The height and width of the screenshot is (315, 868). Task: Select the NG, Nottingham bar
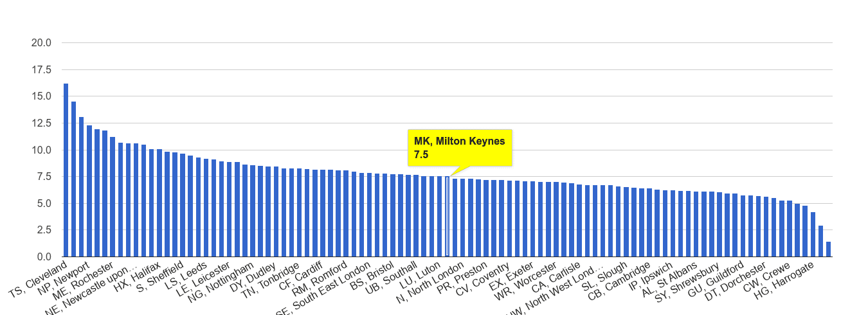(x=253, y=211)
